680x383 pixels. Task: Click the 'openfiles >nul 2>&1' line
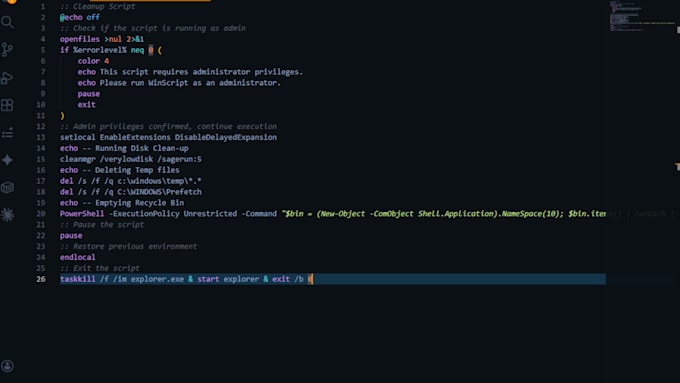[102, 39]
